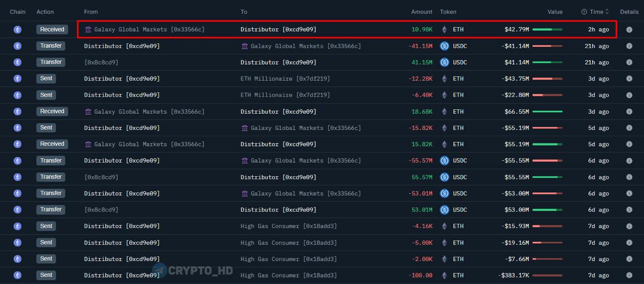
Task: Open details icon for -55.57M USDC row
Action: pos(629,161)
